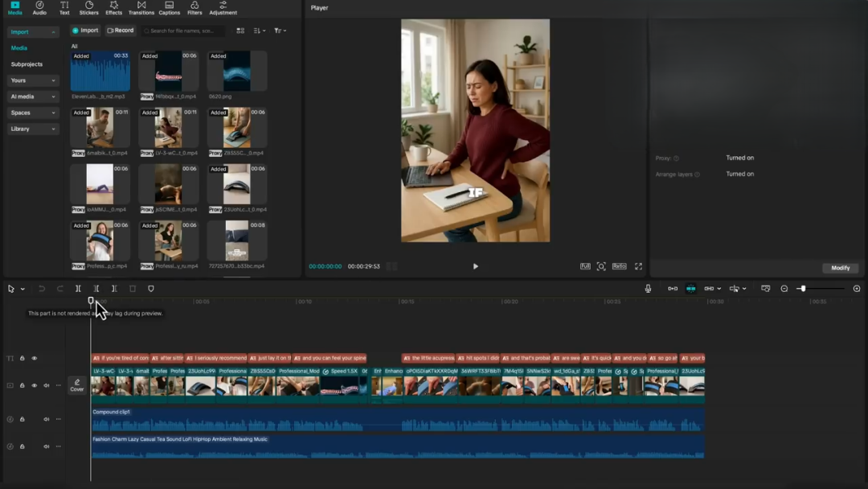Open the Adjustment tab
Screen dimensions: 868x489
[x=223, y=8]
